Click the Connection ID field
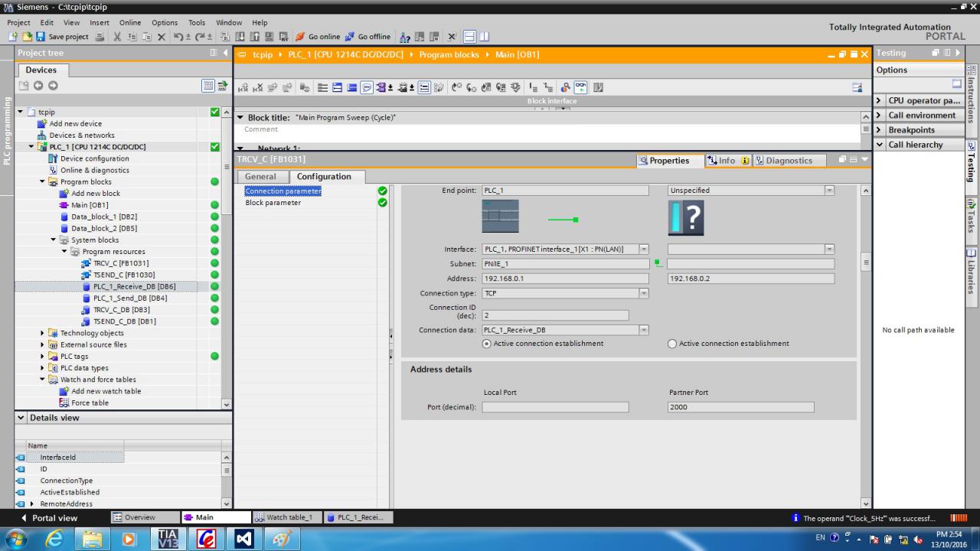Screen dimensions: 980x551 click(555, 315)
